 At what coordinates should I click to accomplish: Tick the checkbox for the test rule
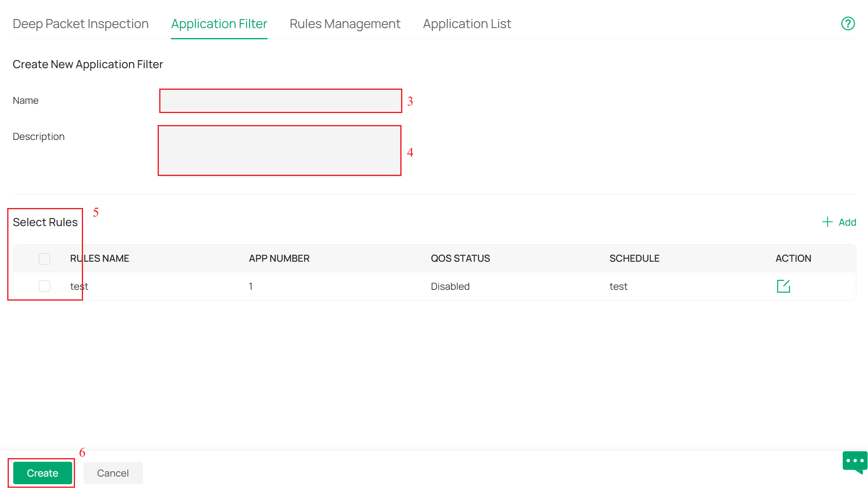click(x=44, y=286)
